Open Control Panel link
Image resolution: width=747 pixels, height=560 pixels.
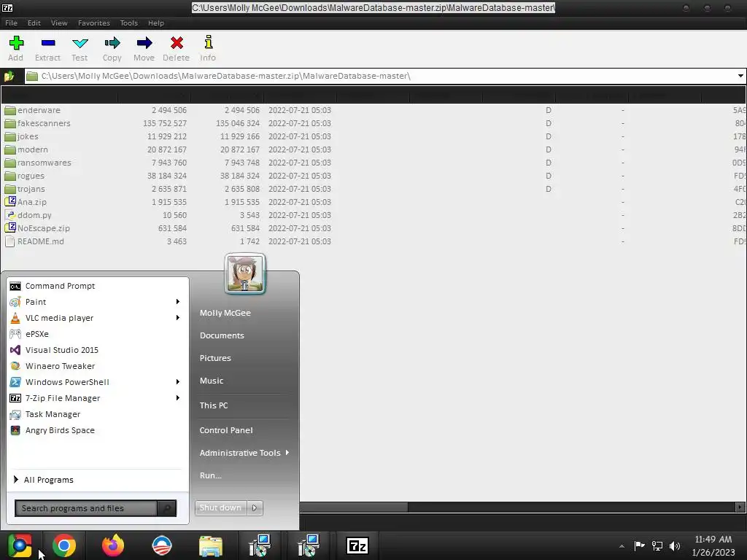click(x=226, y=430)
